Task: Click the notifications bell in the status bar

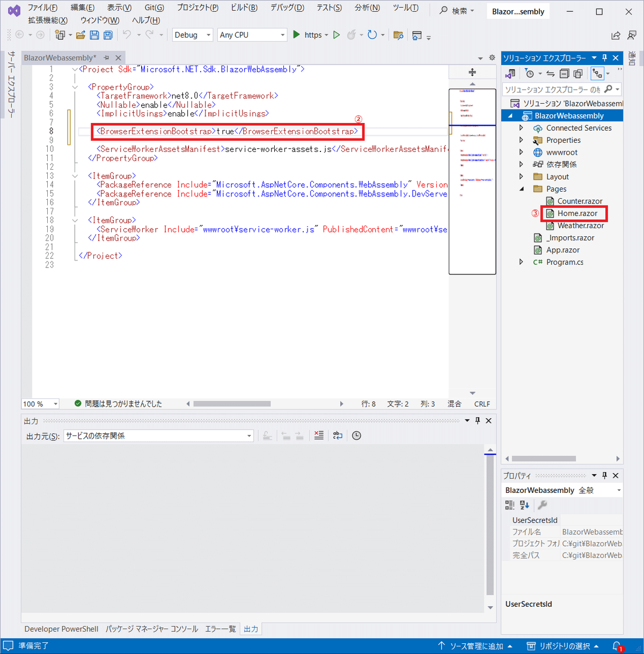Action: coord(617,646)
